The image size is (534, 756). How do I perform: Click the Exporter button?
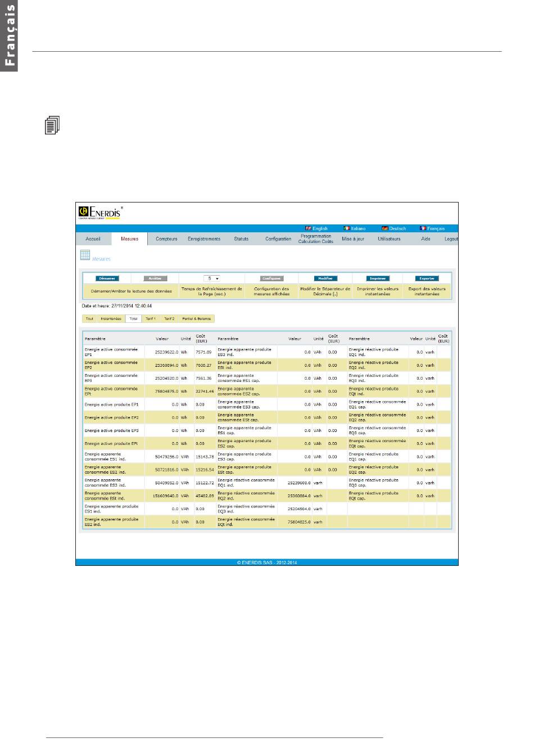[x=427, y=278]
